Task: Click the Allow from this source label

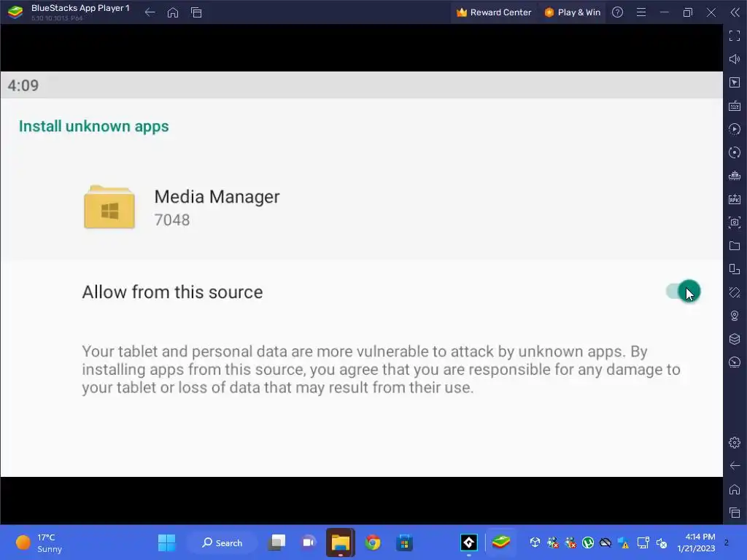Action: pyautogui.click(x=172, y=292)
